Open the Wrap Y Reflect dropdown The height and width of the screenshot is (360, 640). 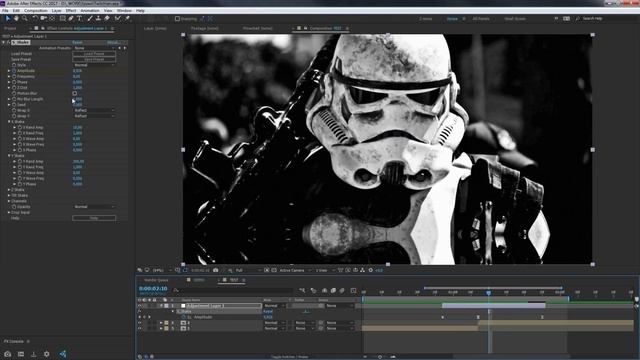click(94, 116)
